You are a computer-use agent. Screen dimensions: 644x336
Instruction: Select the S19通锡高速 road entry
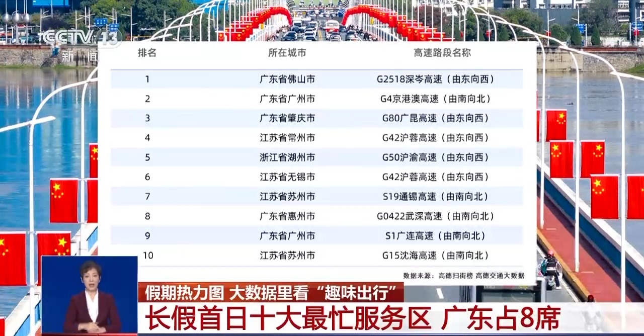point(436,197)
